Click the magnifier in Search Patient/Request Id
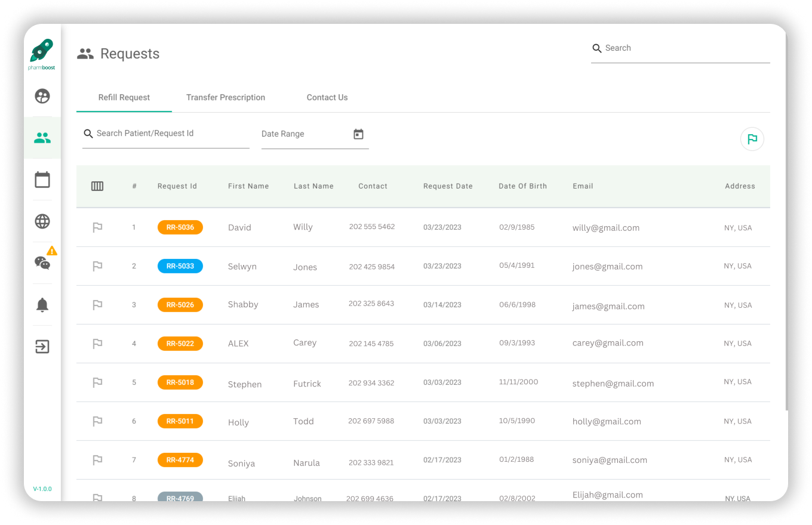Image resolution: width=812 pixels, height=525 pixels. tap(88, 134)
